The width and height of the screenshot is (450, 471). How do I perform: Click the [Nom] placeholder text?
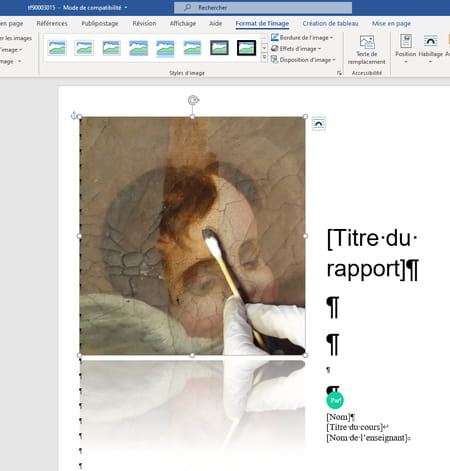[x=338, y=417]
